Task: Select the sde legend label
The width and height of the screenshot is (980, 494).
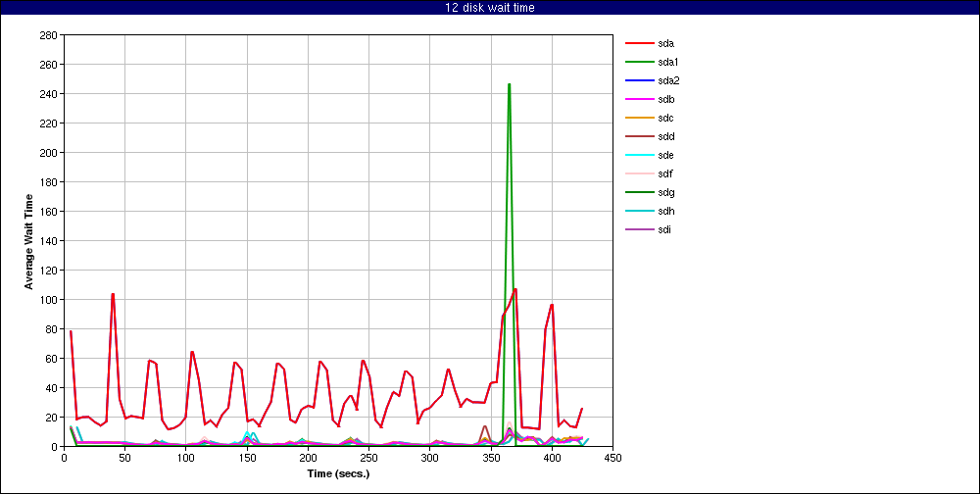Action: pyautogui.click(x=665, y=155)
